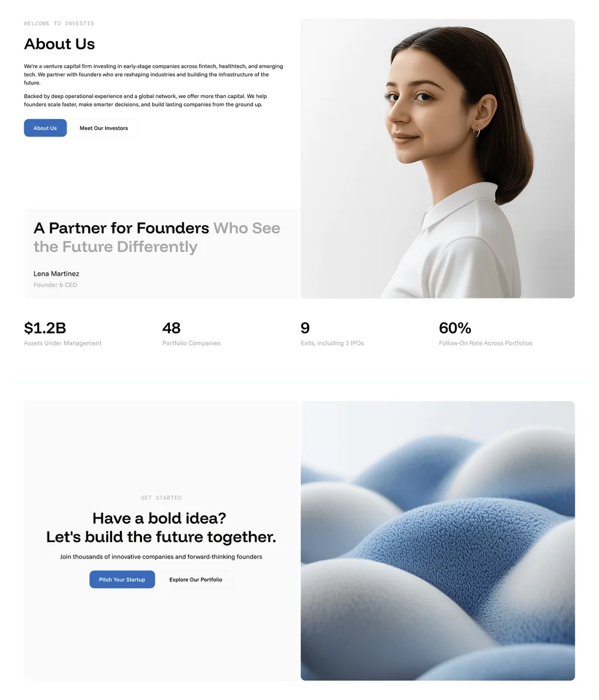Select the Welcome to Investis label
The width and height of the screenshot is (599, 700).
(59, 23)
